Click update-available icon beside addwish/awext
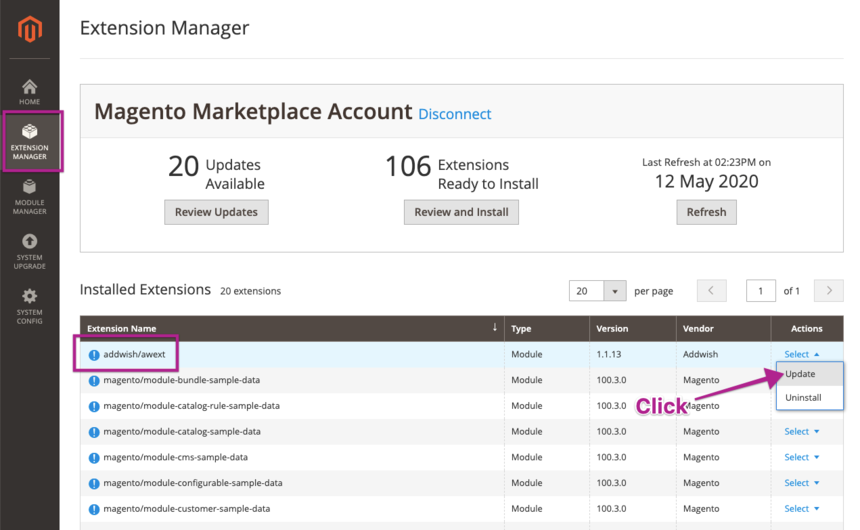Viewport: 860px width, 530px height. point(94,355)
